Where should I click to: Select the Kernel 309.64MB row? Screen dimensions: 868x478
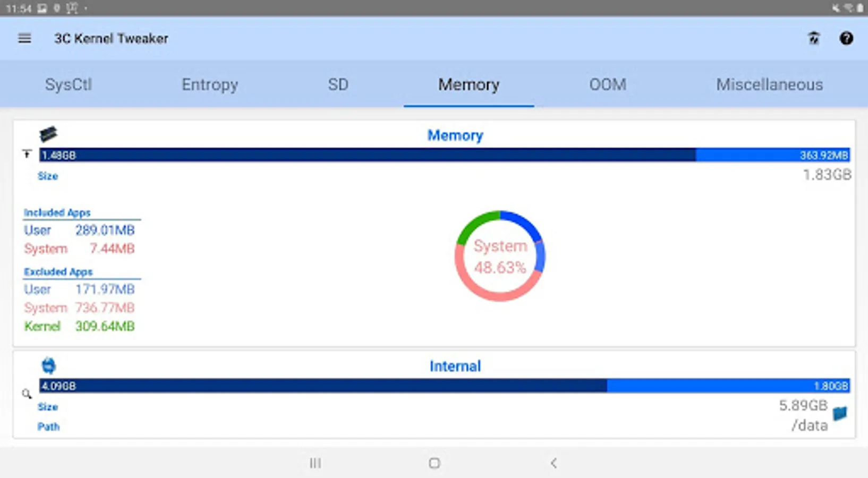[x=79, y=326]
